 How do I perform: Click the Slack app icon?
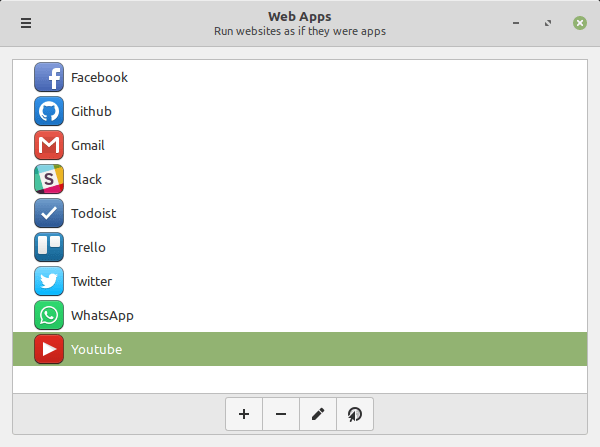coord(49,179)
